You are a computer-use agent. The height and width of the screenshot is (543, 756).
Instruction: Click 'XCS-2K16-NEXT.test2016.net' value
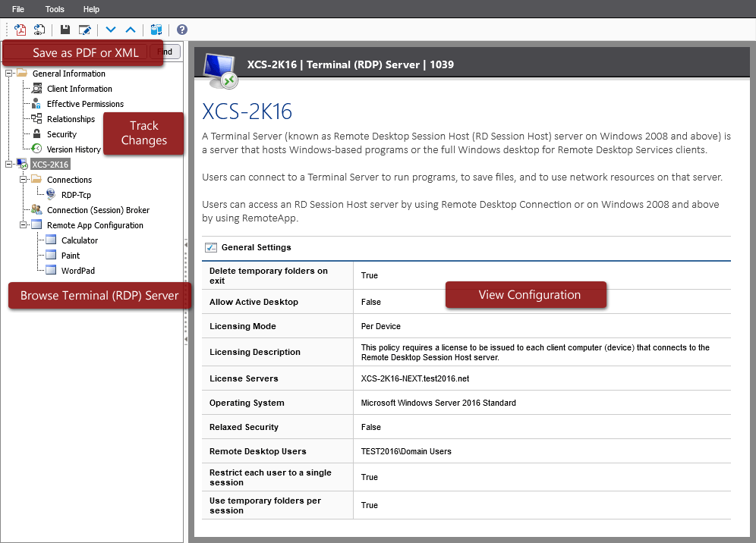click(x=415, y=378)
